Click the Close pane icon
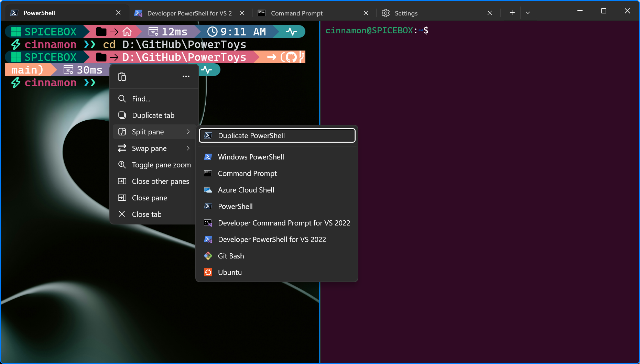This screenshot has height=364, width=640. pos(122,198)
